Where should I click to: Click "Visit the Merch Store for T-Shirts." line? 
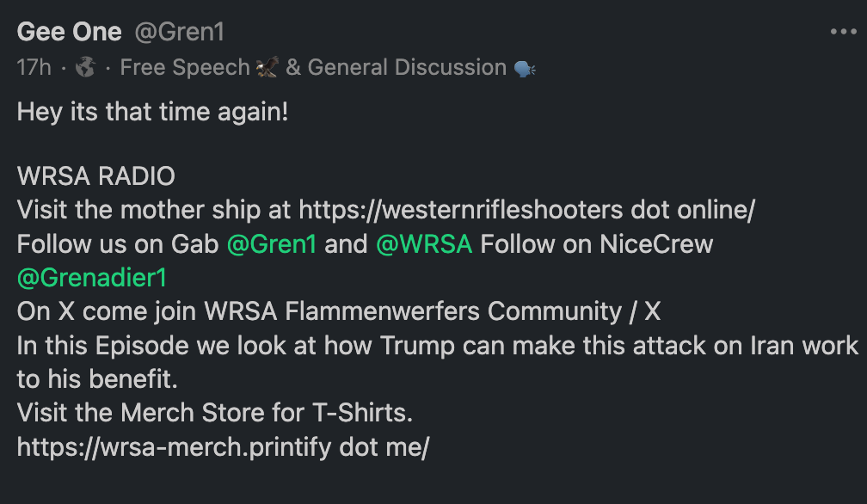(x=215, y=413)
